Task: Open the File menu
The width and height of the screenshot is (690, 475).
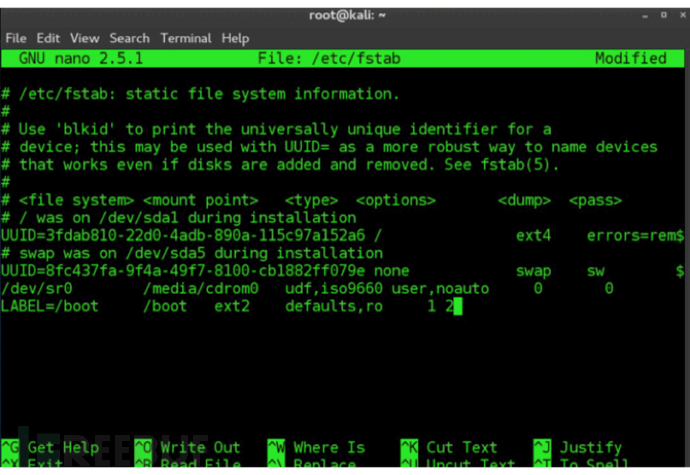Action: click(x=16, y=38)
